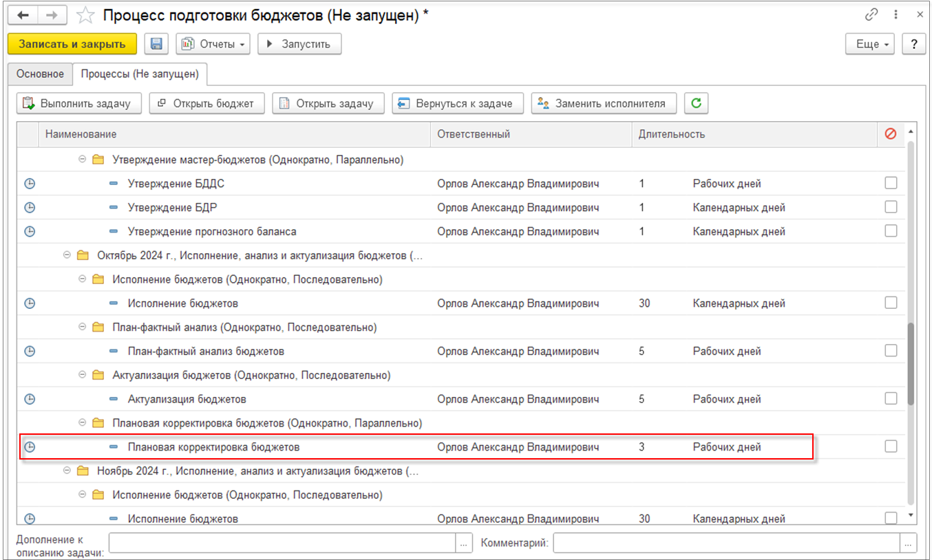
Task: Click the Запустить button
Action: click(x=299, y=44)
